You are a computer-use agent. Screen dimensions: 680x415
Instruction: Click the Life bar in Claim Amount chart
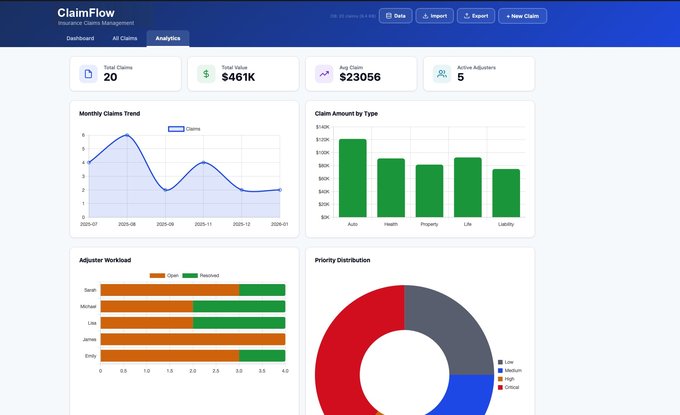pyautogui.click(x=468, y=187)
